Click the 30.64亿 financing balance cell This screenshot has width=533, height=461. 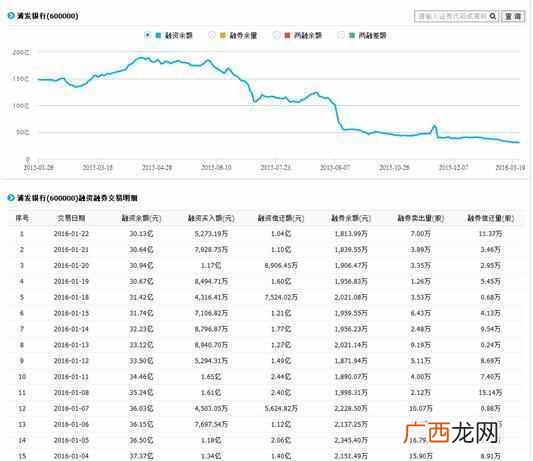pos(141,250)
